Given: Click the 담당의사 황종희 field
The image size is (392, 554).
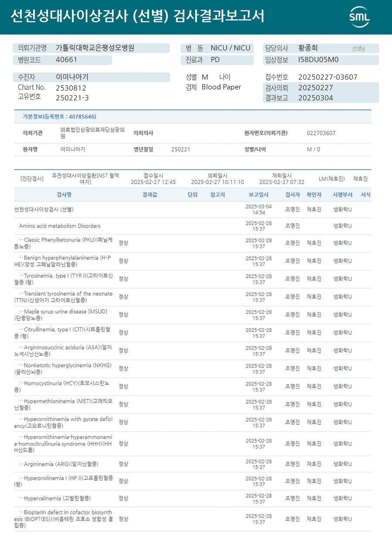Looking at the screenshot, I should (321, 48).
